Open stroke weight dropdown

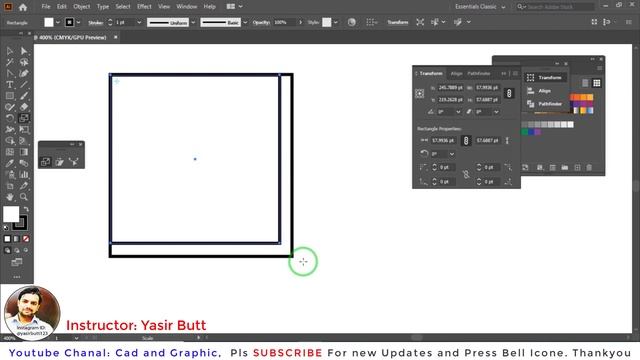click(139, 22)
